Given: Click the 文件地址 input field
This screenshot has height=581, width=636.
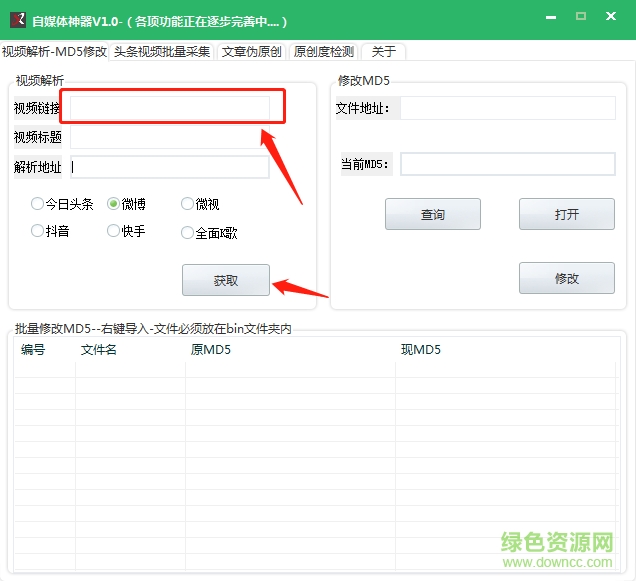Looking at the screenshot, I should click(507, 108).
